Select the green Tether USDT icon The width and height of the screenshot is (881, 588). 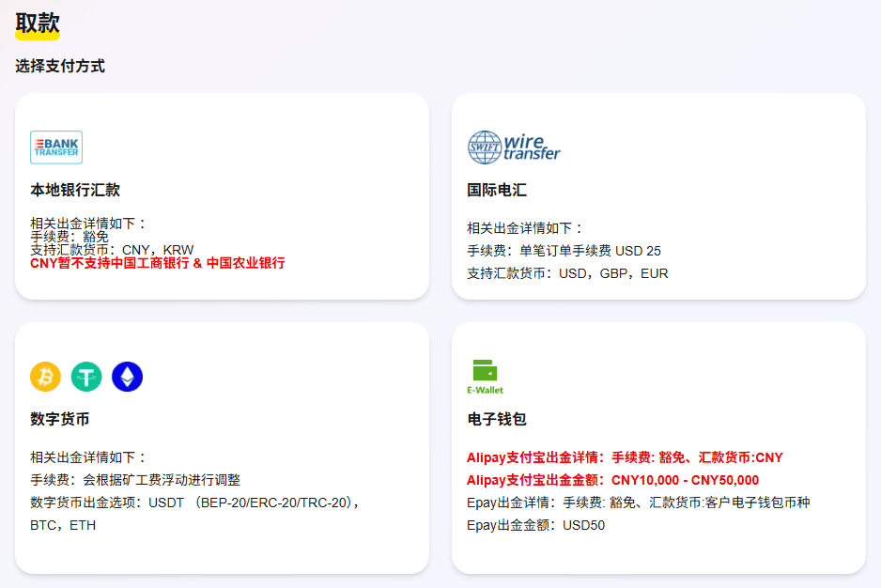86,377
